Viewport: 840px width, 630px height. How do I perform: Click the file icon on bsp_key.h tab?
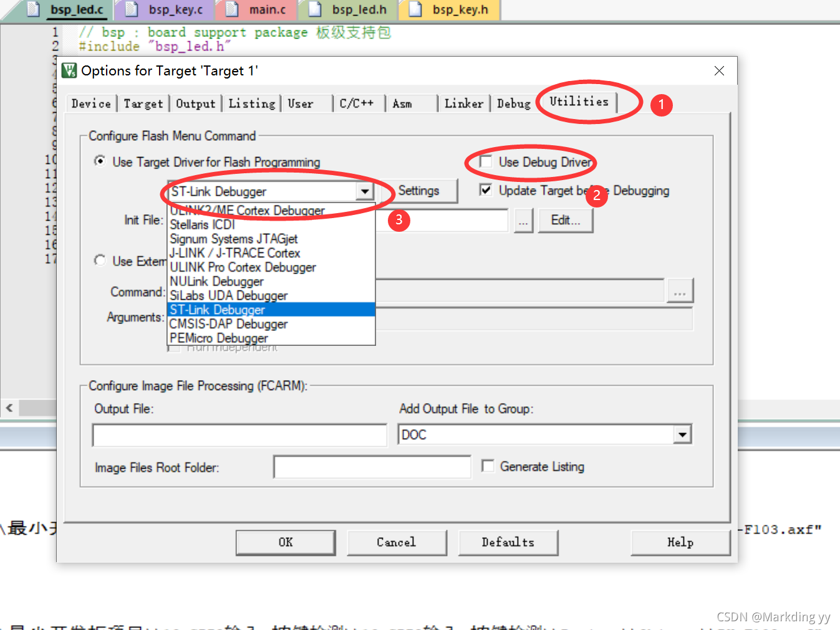(415, 9)
